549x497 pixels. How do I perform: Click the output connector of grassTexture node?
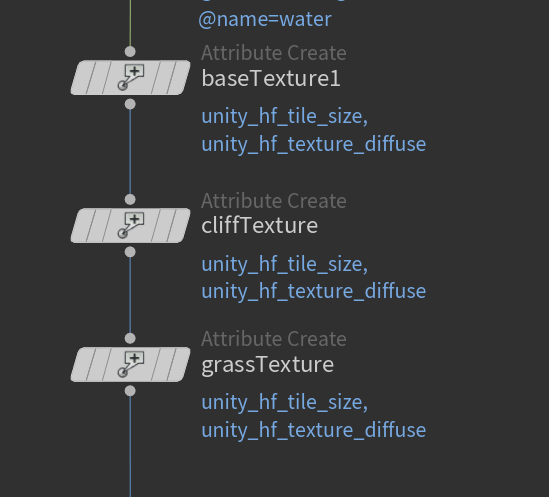tap(130, 391)
